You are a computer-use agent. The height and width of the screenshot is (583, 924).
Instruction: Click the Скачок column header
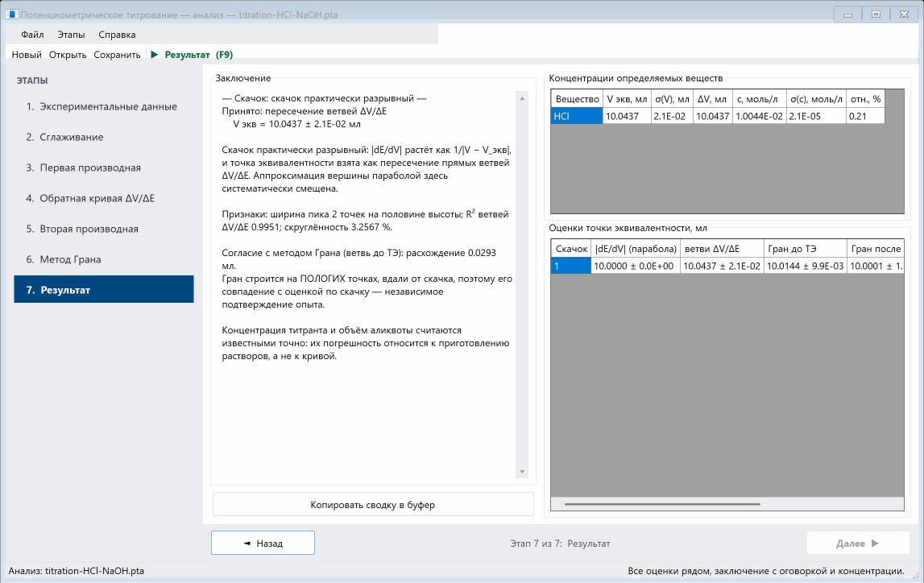571,249
